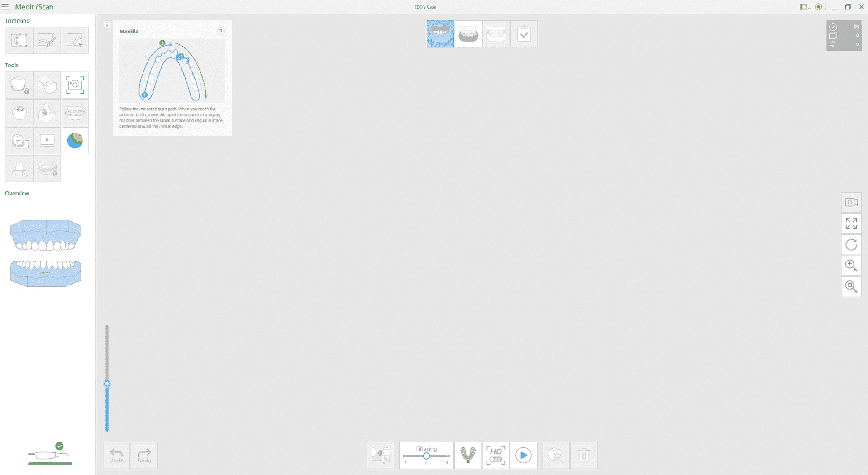Select the brush trimming tool
The width and height of the screenshot is (868, 475).
[47, 40]
